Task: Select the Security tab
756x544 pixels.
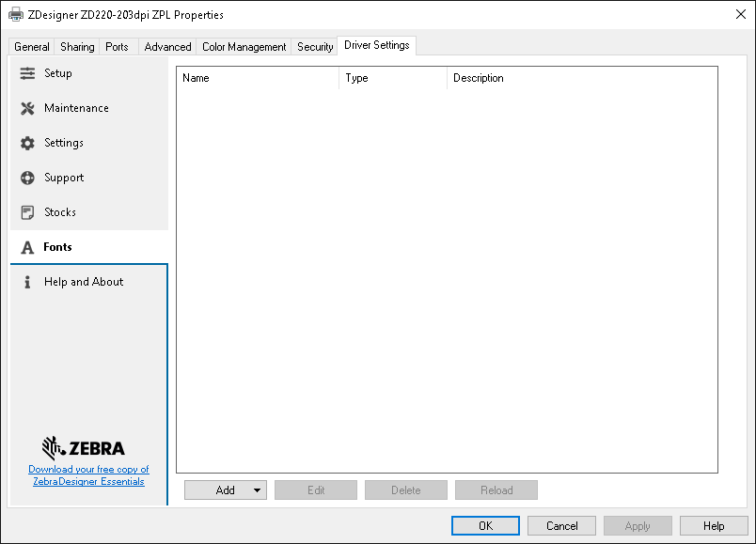Action: [x=314, y=45]
